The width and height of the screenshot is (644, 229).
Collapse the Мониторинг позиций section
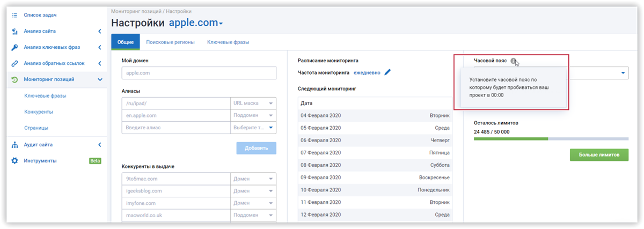(100, 79)
